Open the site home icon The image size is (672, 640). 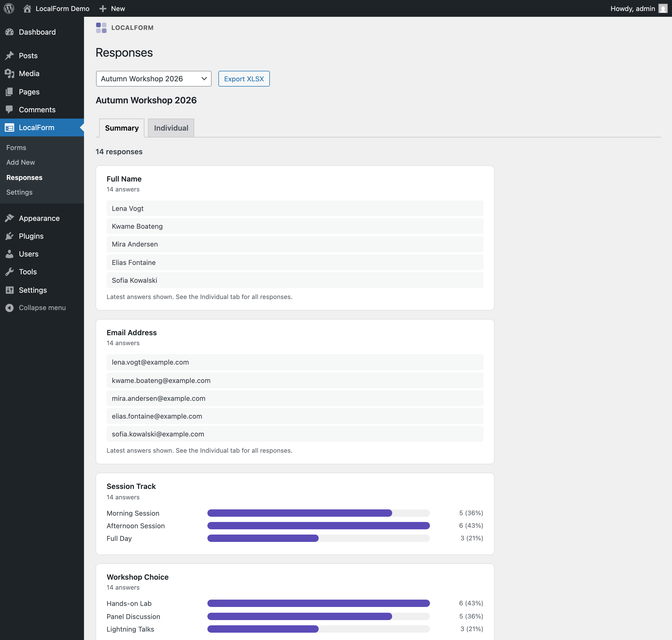click(x=27, y=9)
